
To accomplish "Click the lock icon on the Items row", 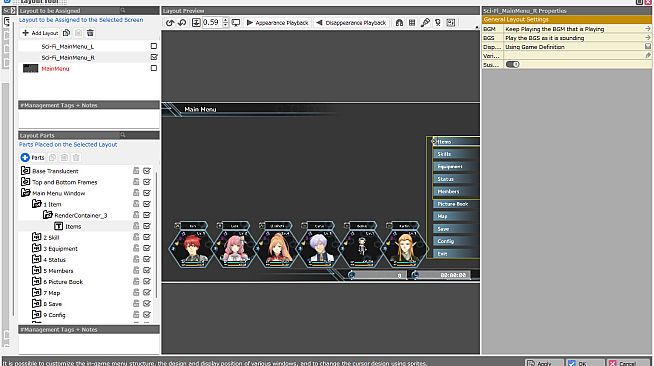I will (136, 226).
